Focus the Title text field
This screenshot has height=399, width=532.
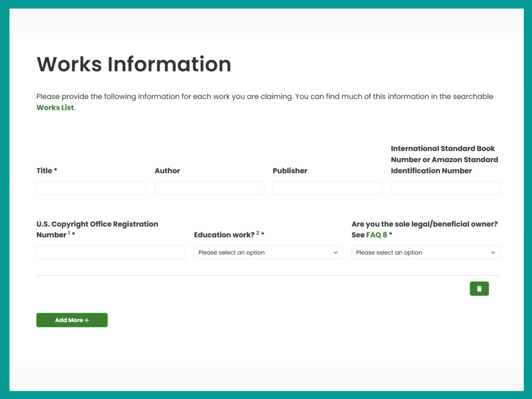[91, 188]
